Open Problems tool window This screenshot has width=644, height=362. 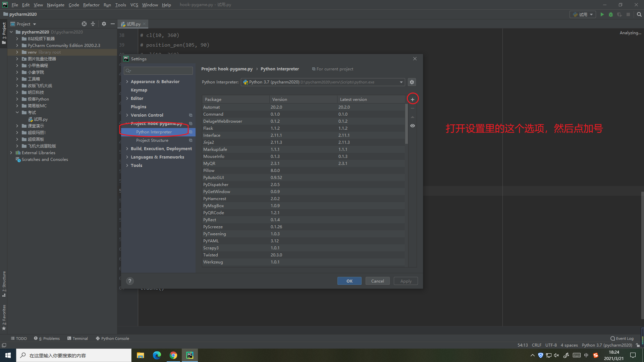[47, 338]
